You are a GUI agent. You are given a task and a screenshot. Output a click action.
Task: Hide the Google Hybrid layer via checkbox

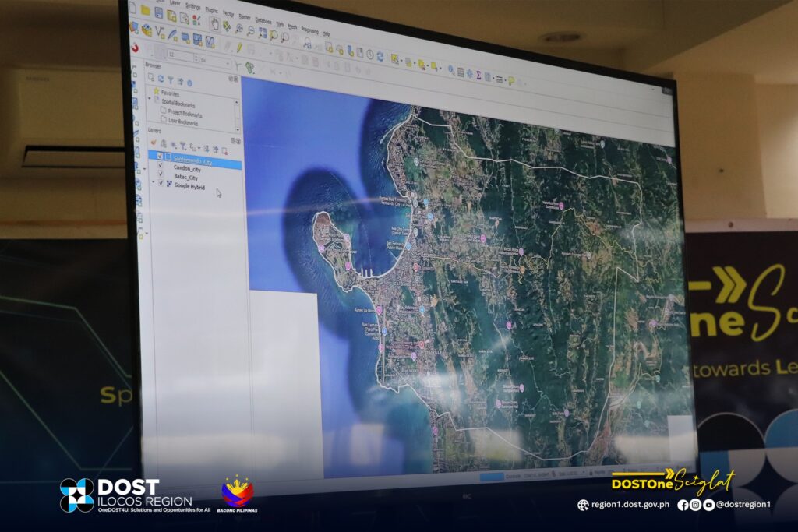click(161, 185)
